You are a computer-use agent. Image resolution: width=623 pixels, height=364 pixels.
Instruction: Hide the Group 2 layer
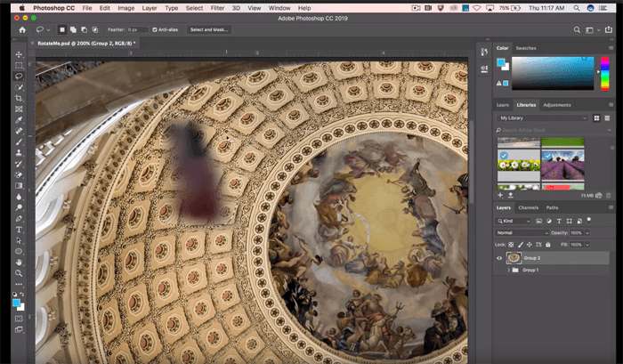499,258
